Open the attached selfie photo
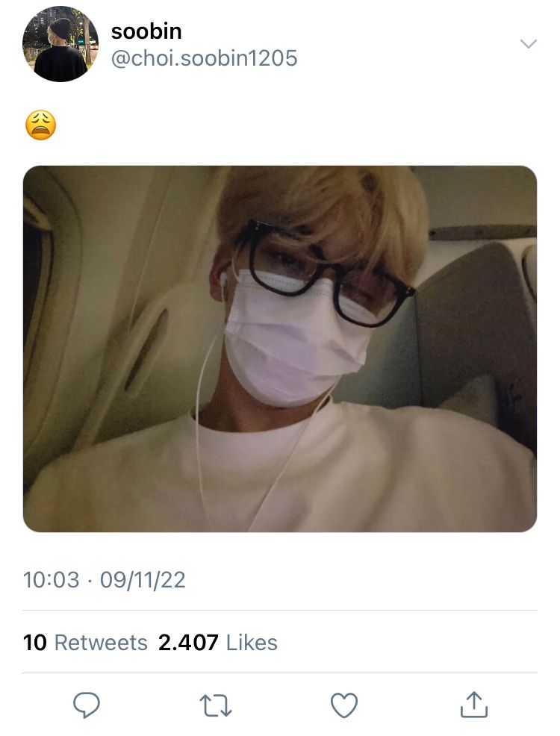This screenshot has height=736, width=560. 280,349
